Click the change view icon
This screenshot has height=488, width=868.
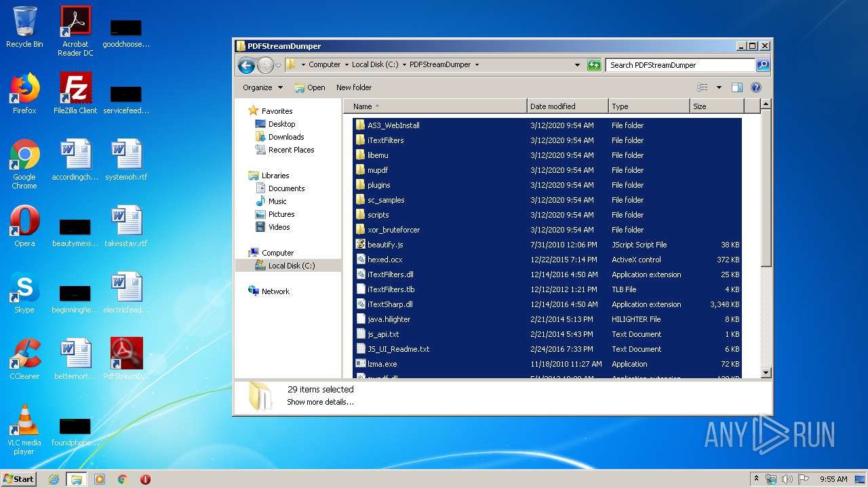click(703, 87)
